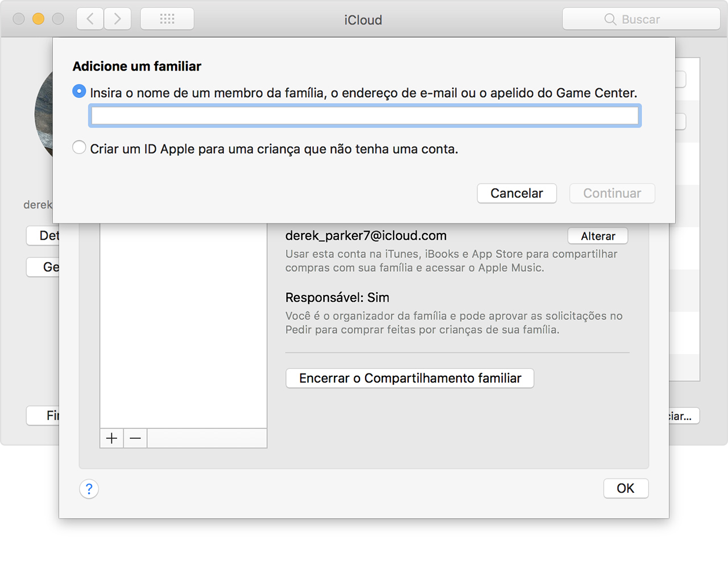Click Encerrar o Compartilhamento familiar
This screenshot has height=565, width=728.
tap(409, 379)
